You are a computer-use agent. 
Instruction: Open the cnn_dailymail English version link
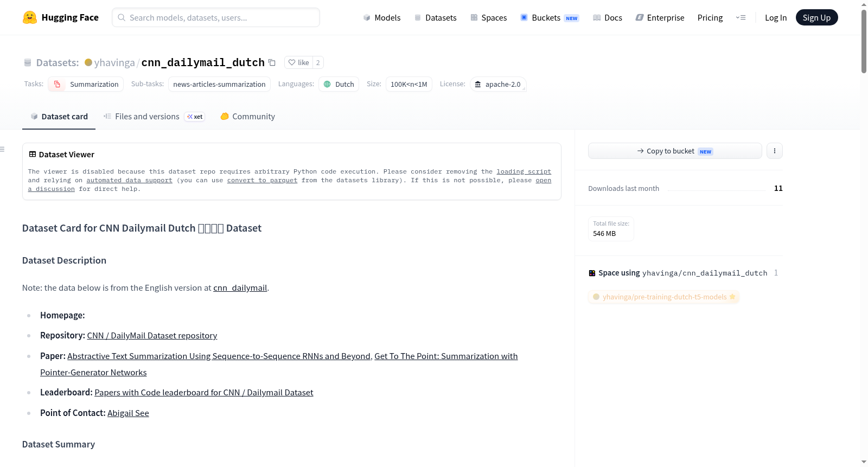click(x=240, y=288)
